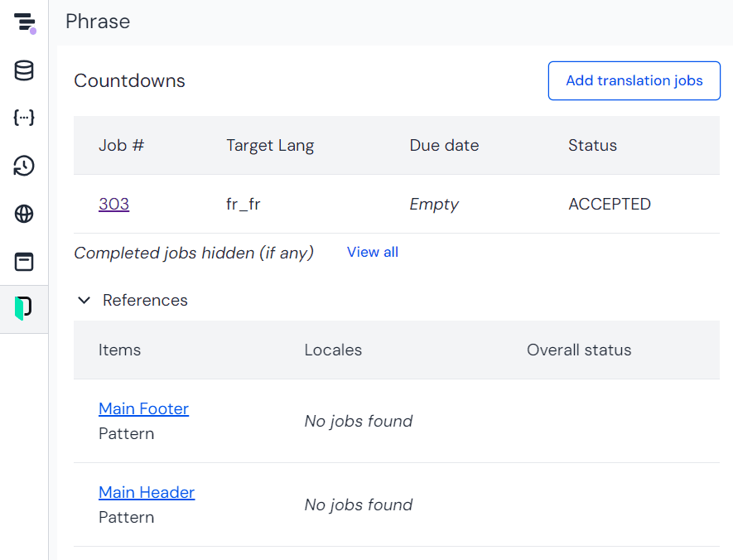This screenshot has height=560, width=733.
Task: Click the References section label
Action: point(145,300)
